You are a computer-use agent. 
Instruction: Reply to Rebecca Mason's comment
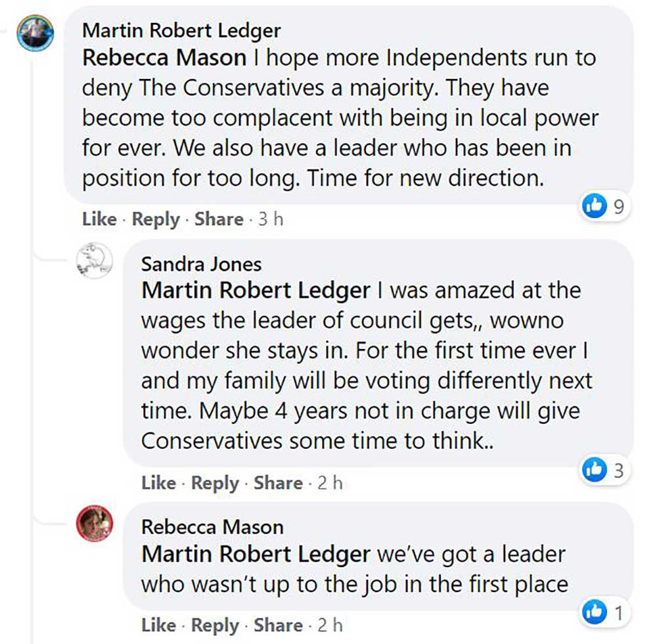point(215,625)
